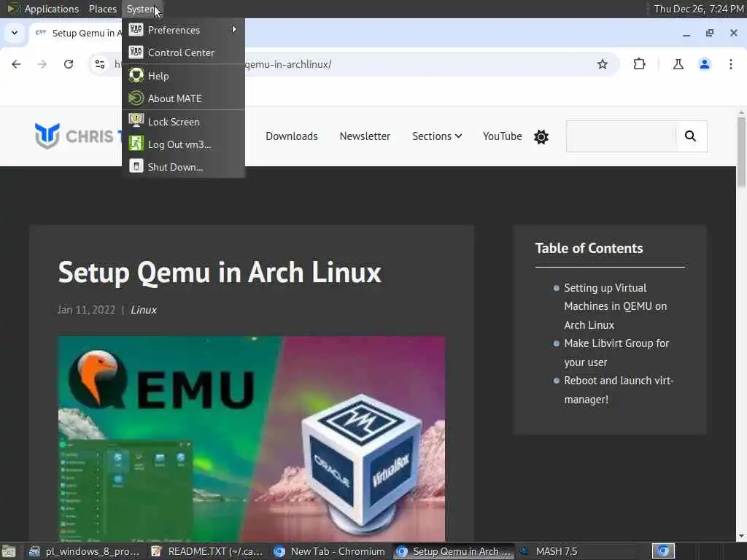The width and height of the screenshot is (747, 560).
Task: Open Preferences submenu in System menu
Action: [x=183, y=30]
